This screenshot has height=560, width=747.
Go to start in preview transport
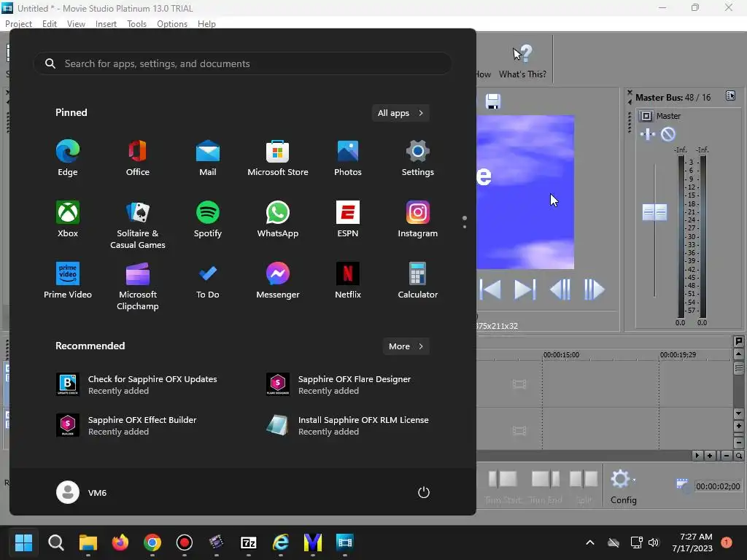point(490,289)
